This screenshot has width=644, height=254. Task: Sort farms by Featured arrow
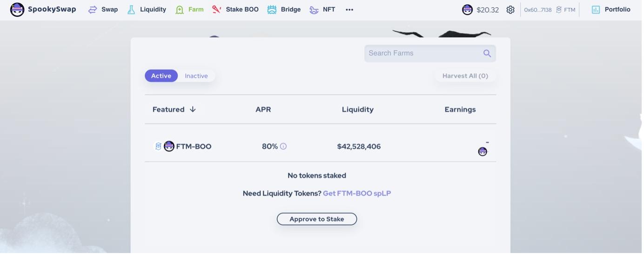[x=193, y=109]
